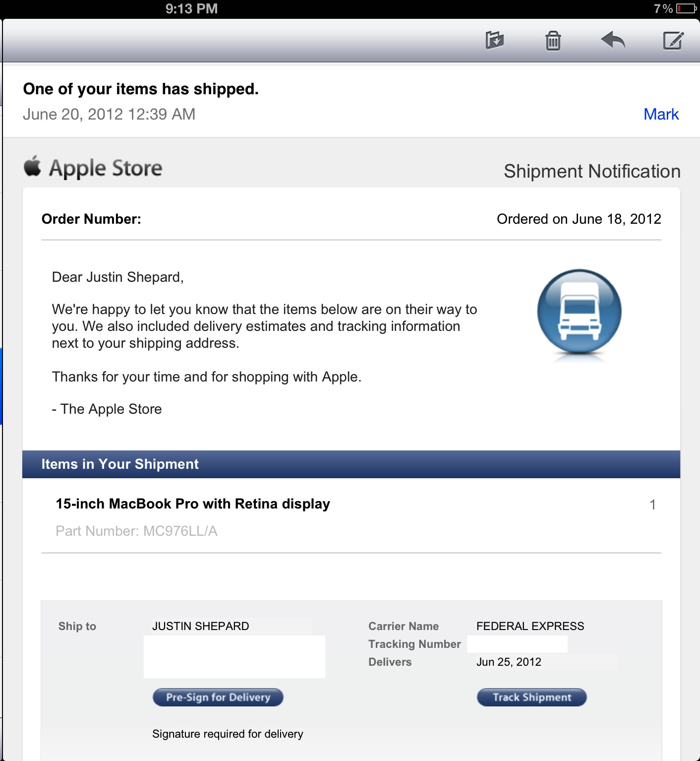
Task: Tap the recipient name 'JUSTIN SHEPARD'
Action: tap(201, 626)
